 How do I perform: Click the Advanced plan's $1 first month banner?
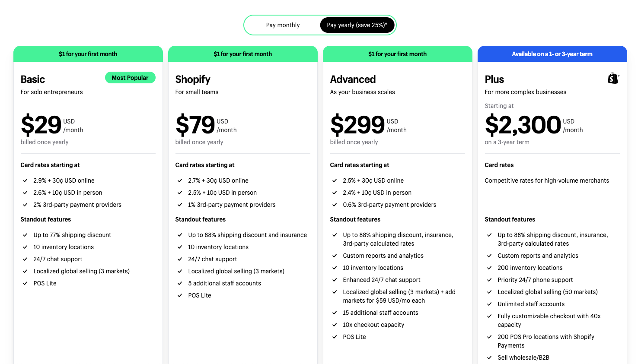pyautogui.click(x=398, y=54)
